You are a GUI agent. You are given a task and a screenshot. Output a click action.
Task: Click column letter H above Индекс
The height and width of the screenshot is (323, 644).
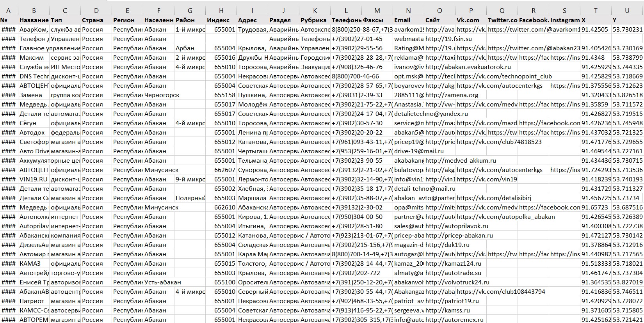(221, 11)
